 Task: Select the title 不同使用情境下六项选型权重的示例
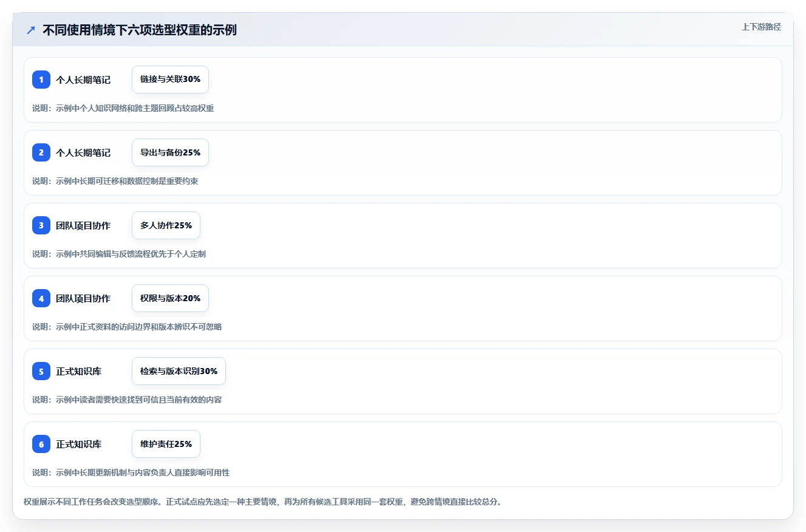140,30
